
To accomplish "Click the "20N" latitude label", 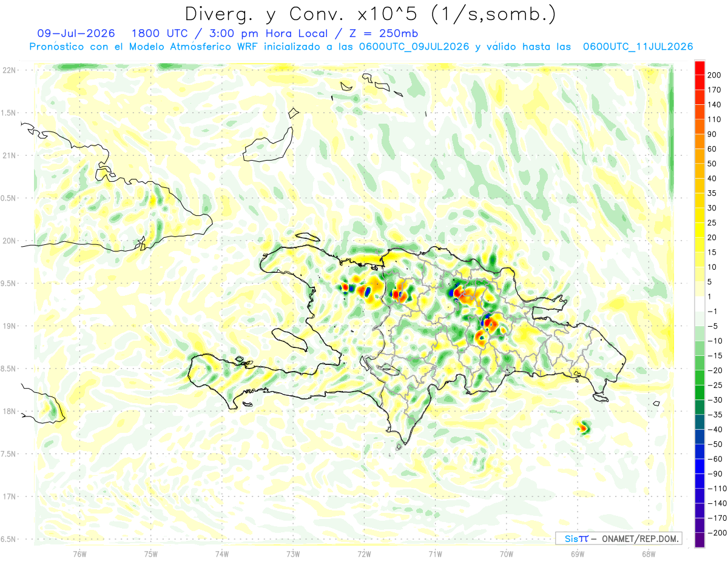I will pyautogui.click(x=10, y=241).
